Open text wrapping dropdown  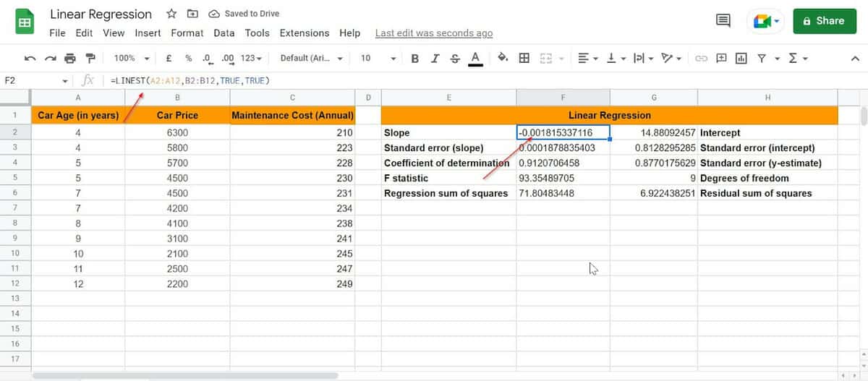tap(643, 58)
